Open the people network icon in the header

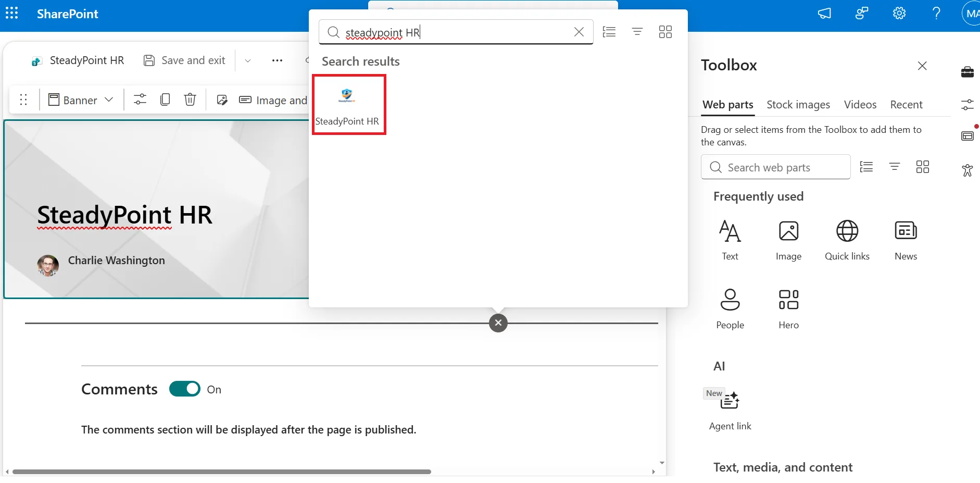point(862,14)
